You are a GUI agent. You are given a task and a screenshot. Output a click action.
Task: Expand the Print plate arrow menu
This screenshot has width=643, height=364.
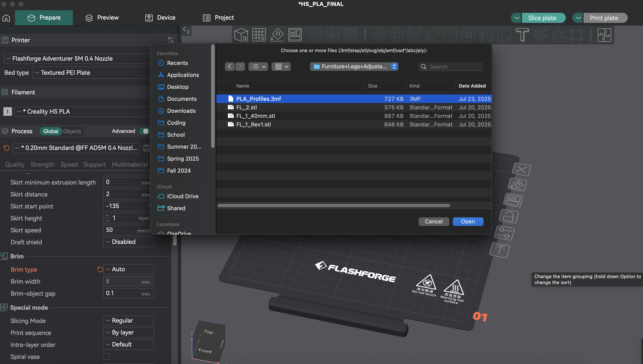(578, 18)
